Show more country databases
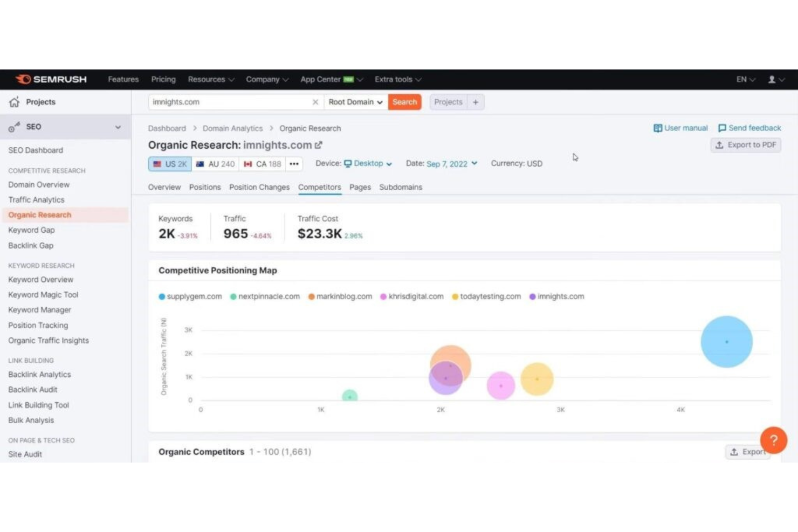 point(294,164)
